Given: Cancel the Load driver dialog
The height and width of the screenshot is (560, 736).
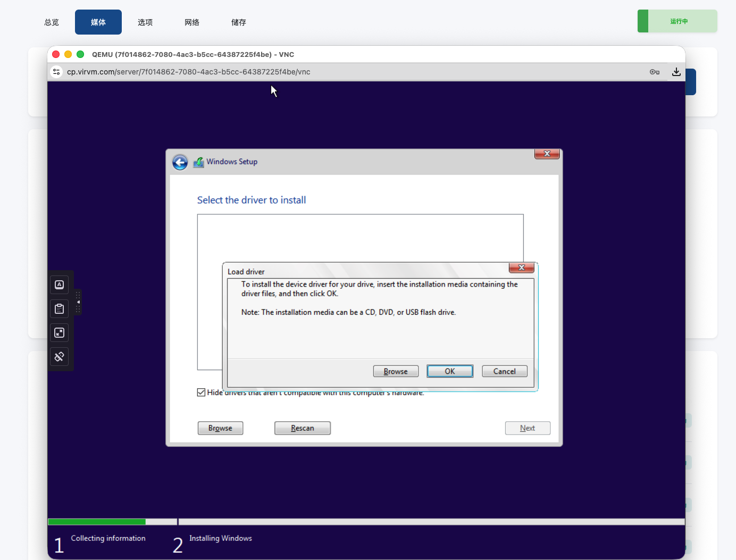Looking at the screenshot, I should click(x=505, y=371).
